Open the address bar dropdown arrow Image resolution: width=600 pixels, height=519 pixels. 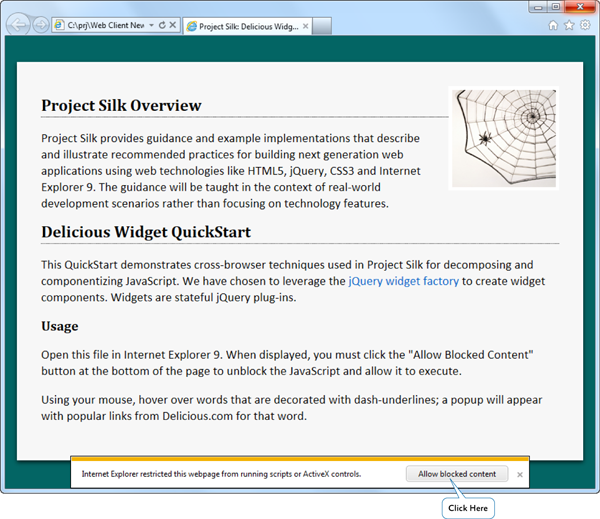coord(152,25)
